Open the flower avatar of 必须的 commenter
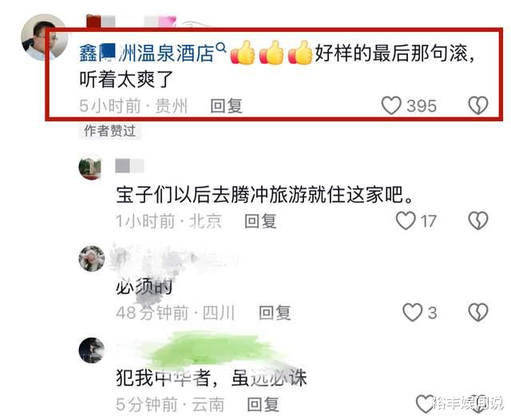This screenshot has width=511, height=420. coord(92,259)
